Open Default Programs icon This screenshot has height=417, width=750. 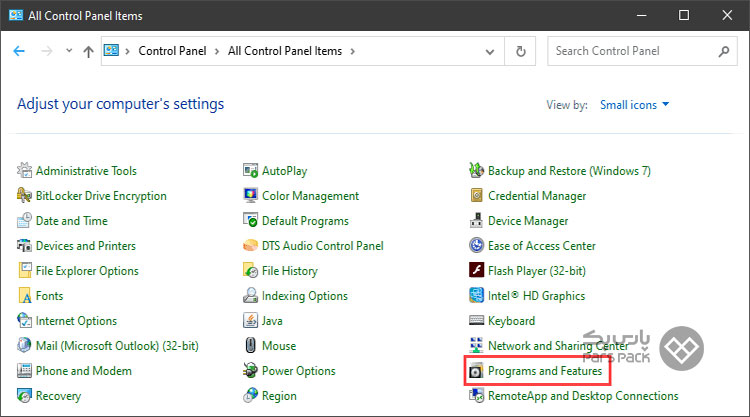[x=251, y=220]
